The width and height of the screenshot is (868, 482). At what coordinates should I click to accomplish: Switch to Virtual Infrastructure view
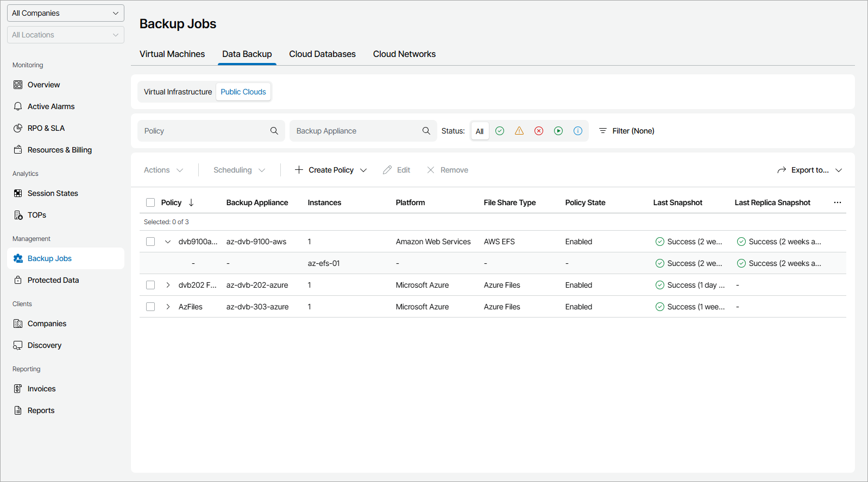pos(178,92)
